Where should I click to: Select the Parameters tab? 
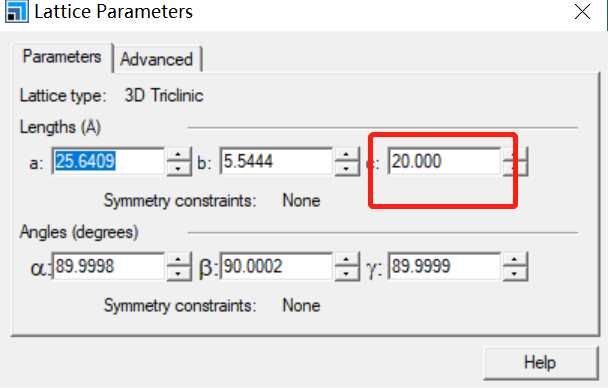(62, 57)
